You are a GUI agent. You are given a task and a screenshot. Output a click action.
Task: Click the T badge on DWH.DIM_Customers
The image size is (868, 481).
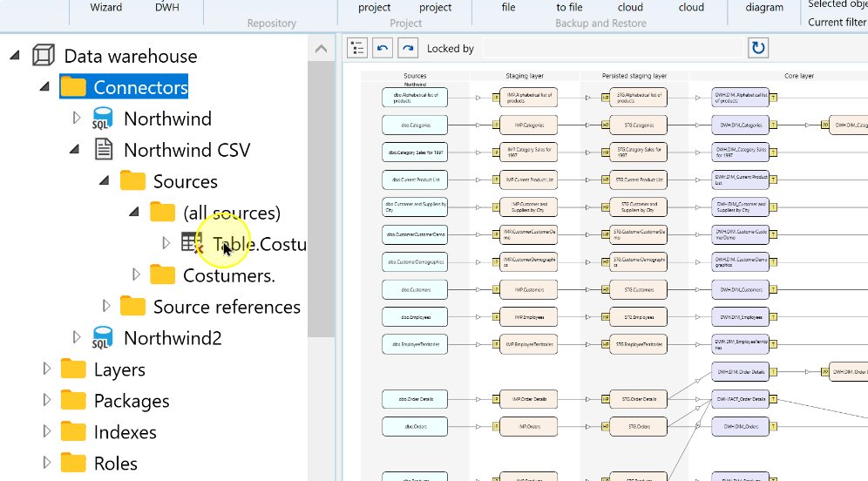pyautogui.click(x=773, y=289)
